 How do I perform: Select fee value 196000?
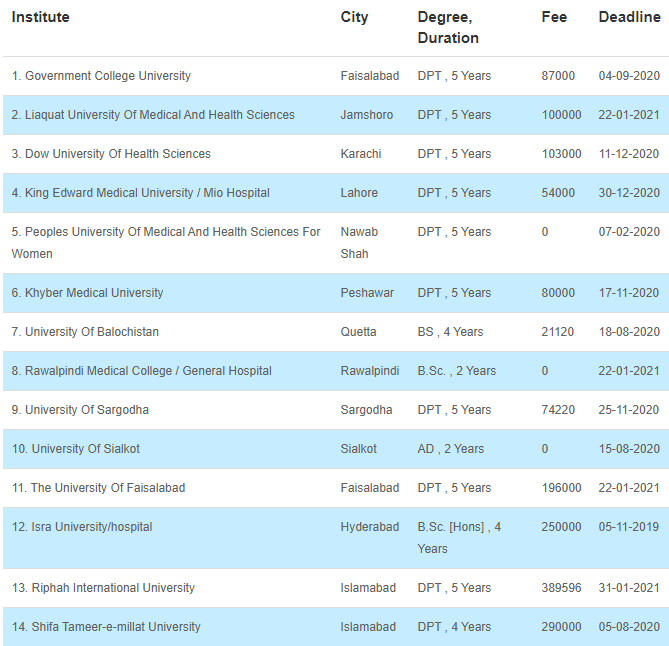pyautogui.click(x=561, y=488)
